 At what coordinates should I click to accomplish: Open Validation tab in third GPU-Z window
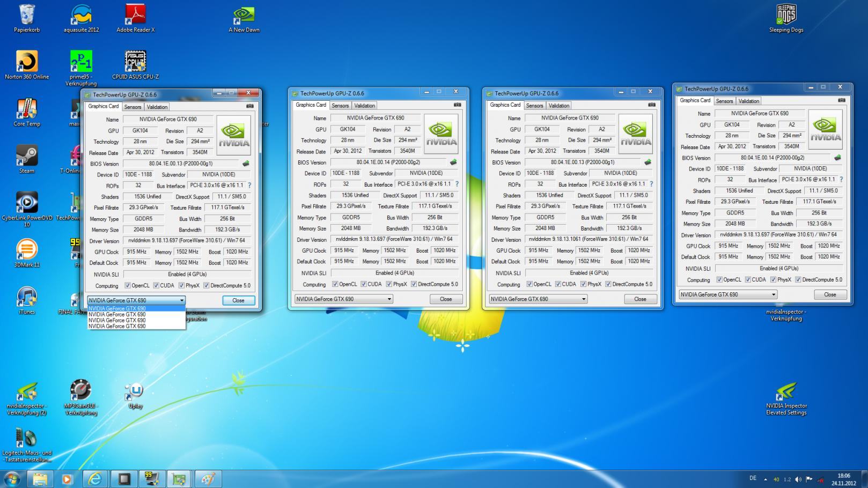pos(559,106)
